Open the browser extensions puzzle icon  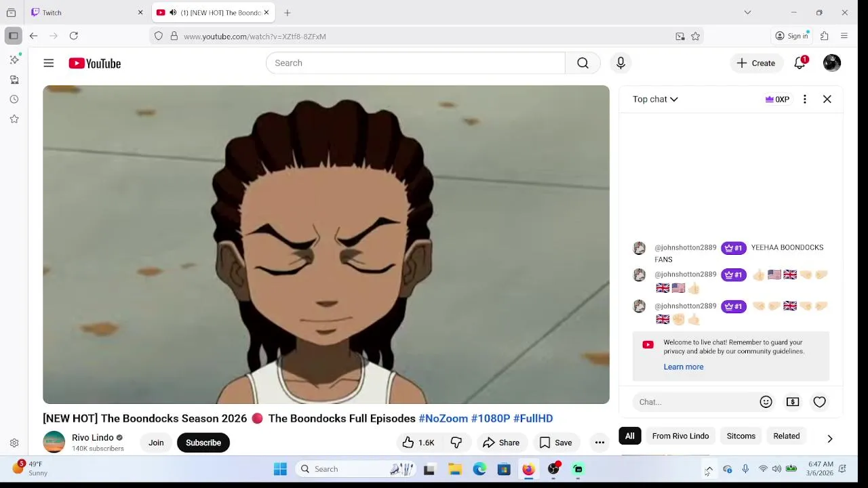[825, 36]
